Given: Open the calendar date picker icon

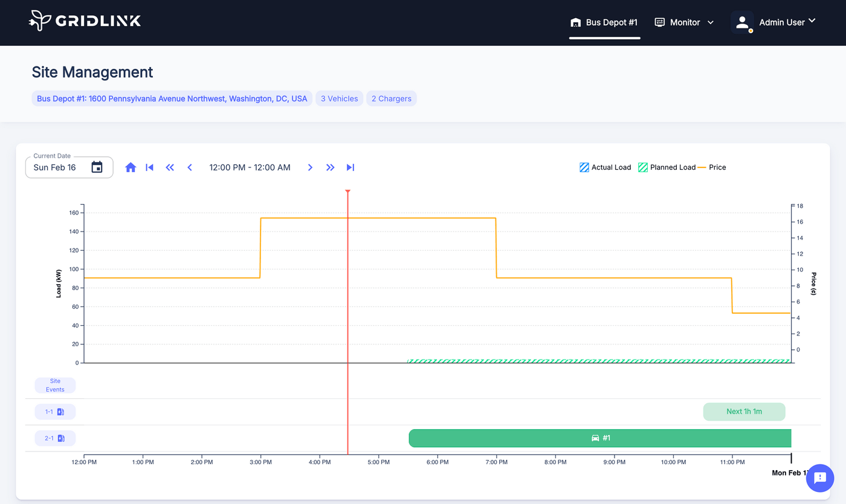Looking at the screenshot, I should tap(97, 167).
